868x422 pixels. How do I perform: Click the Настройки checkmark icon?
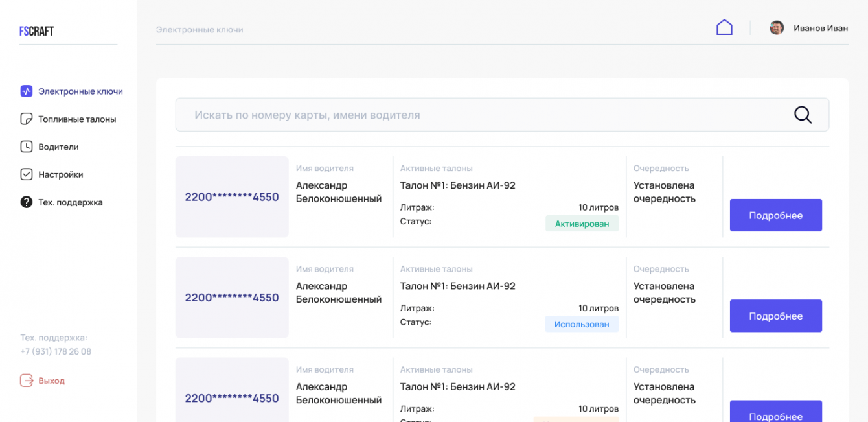click(27, 174)
